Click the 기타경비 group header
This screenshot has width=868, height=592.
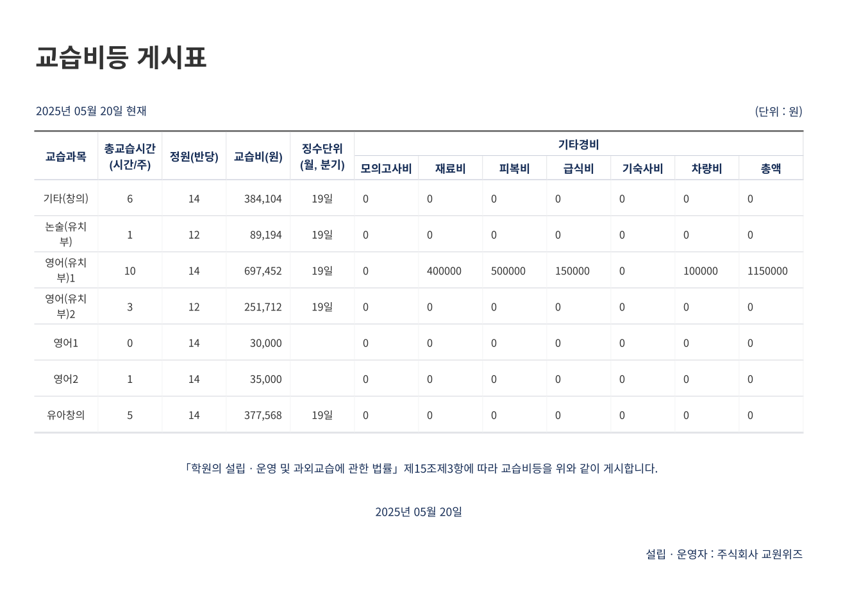578,144
